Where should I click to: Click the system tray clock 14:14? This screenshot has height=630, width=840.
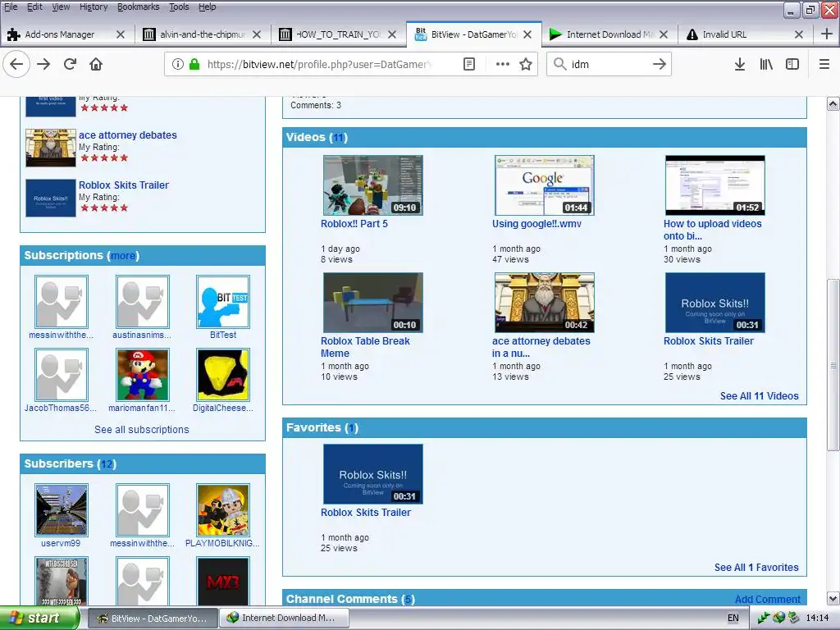pyautogui.click(x=817, y=619)
